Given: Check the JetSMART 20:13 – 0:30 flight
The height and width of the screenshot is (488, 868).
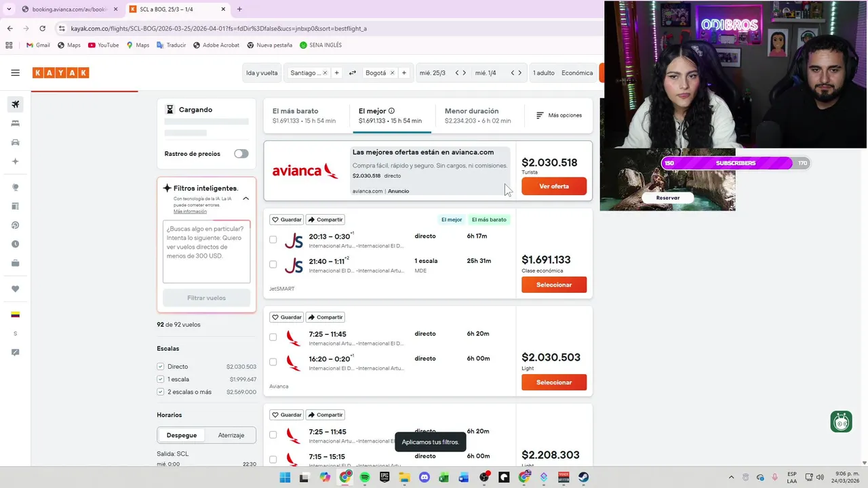Looking at the screenshot, I should coord(273,239).
